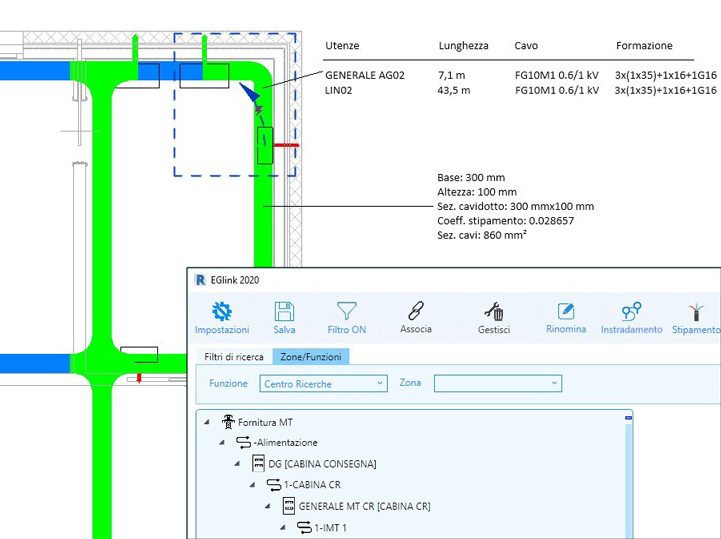The height and width of the screenshot is (539, 721).
Task: Select the GENERALE MT CR panel icon
Action: [289, 506]
